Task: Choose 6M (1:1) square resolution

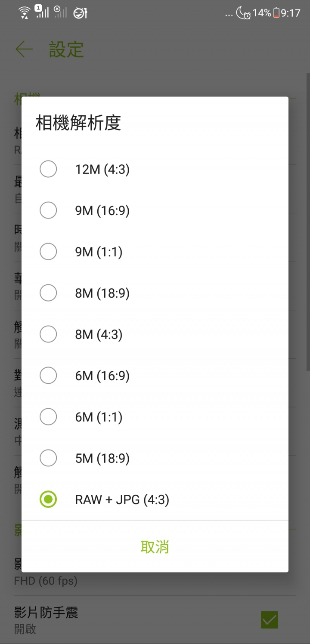Action: 155,417
